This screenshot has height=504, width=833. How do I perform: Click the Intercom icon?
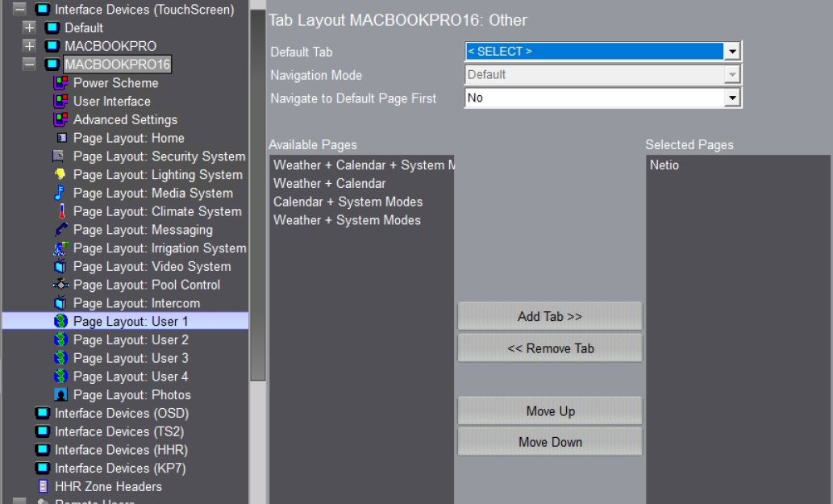coord(60,302)
